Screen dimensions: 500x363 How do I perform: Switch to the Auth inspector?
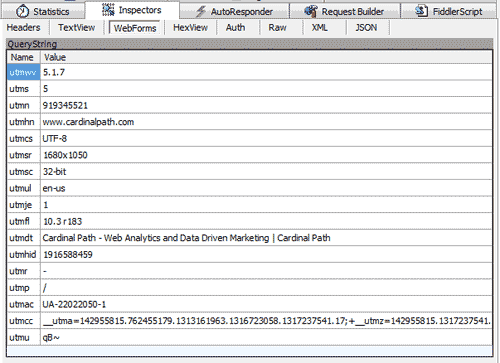[x=235, y=27]
